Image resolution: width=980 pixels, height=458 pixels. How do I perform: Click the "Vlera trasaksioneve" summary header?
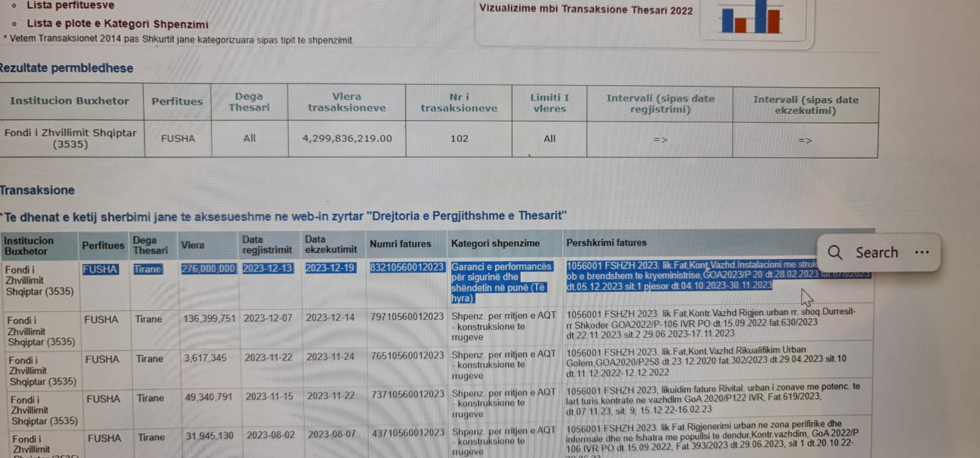tap(346, 102)
